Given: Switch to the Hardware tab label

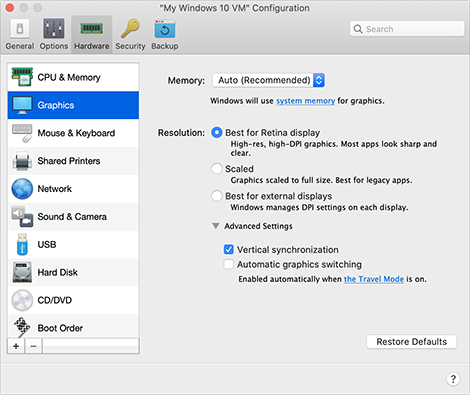Looking at the screenshot, I should pos(92,46).
